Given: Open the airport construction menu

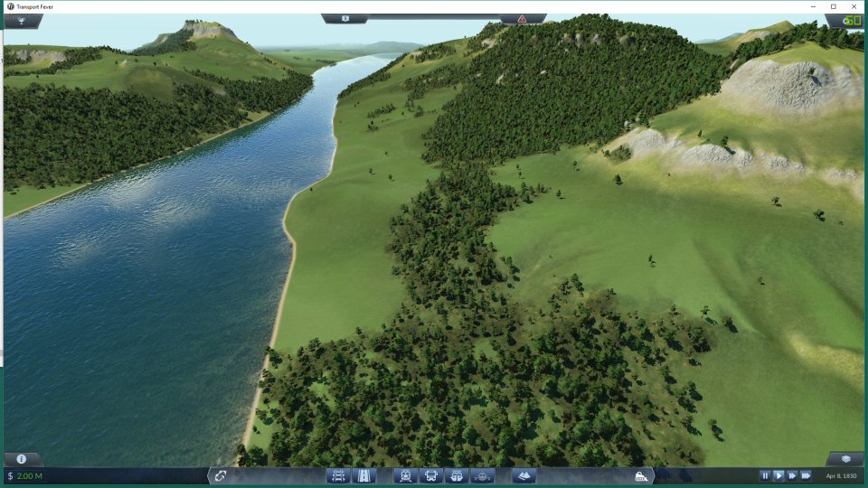Looking at the screenshot, I should tap(482, 476).
